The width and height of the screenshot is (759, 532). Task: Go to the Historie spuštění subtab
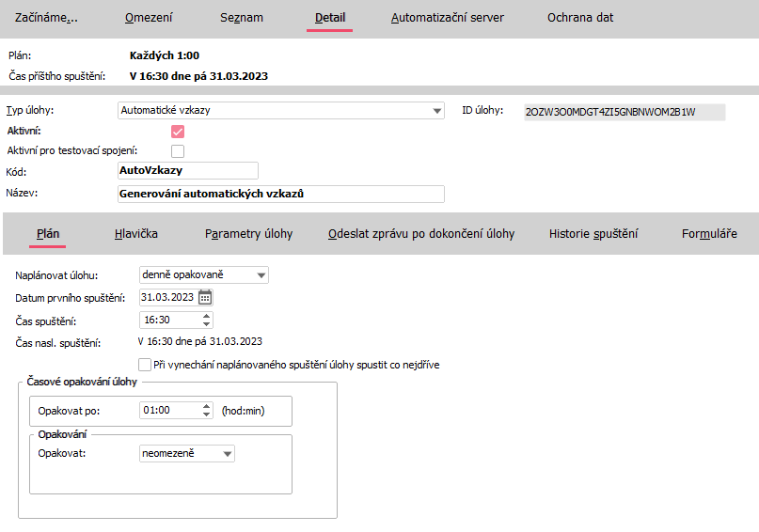pyautogui.click(x=593, y=234)
